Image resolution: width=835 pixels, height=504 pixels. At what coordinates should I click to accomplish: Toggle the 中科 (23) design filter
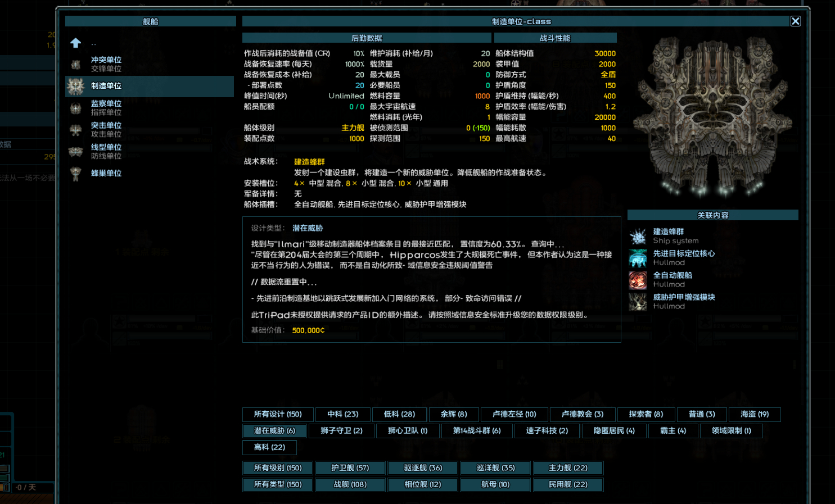coord(343,414)
